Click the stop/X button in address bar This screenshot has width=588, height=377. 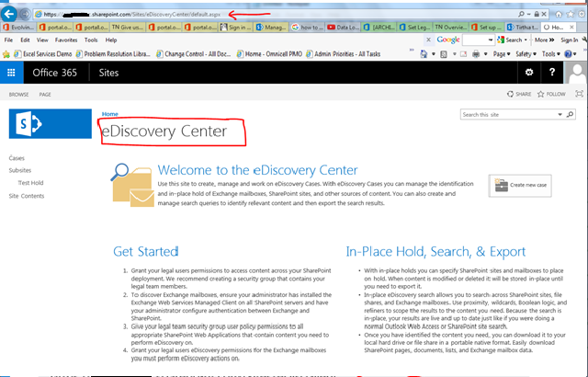(544, 14)
